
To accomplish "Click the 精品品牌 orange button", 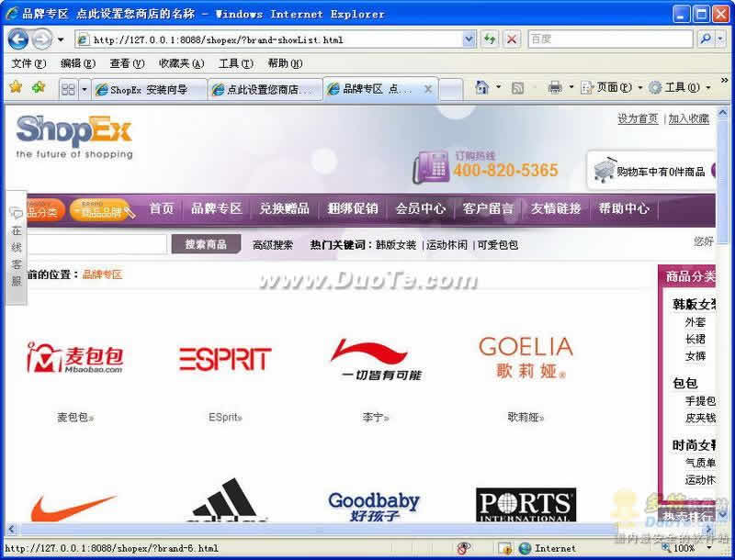I will coord(100,209).
